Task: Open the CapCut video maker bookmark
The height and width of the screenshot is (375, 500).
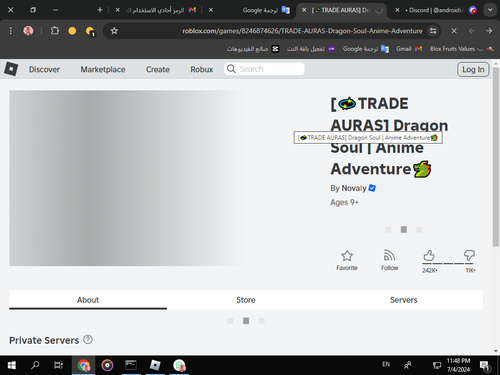Action: click(253, 49)
